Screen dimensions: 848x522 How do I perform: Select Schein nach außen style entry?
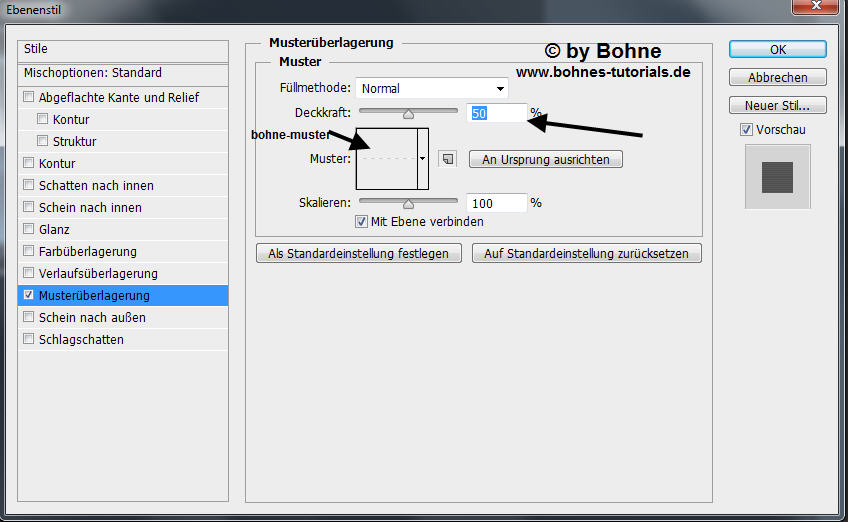pyautogui.click(x=92, y=318)
